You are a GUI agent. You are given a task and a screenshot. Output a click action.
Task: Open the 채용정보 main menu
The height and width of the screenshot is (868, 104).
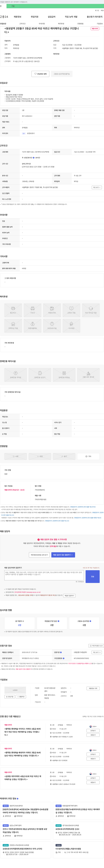point(17,17)
